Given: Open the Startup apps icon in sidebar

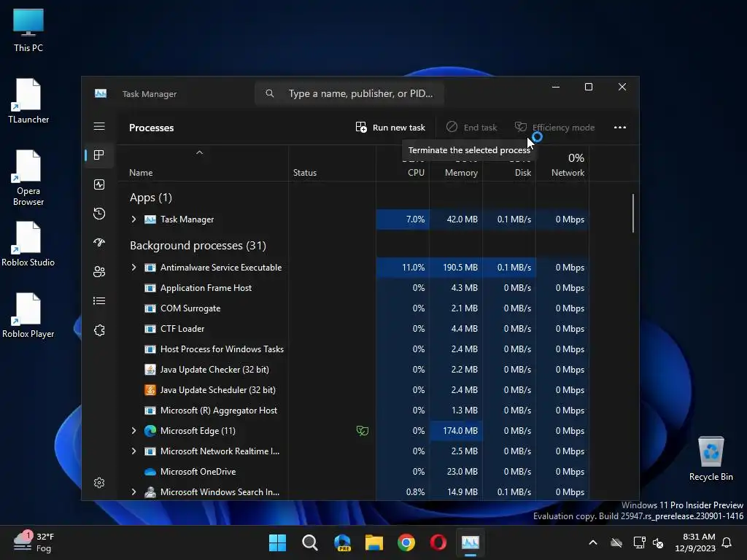Looking at the screenshot, I should [99, 243].
